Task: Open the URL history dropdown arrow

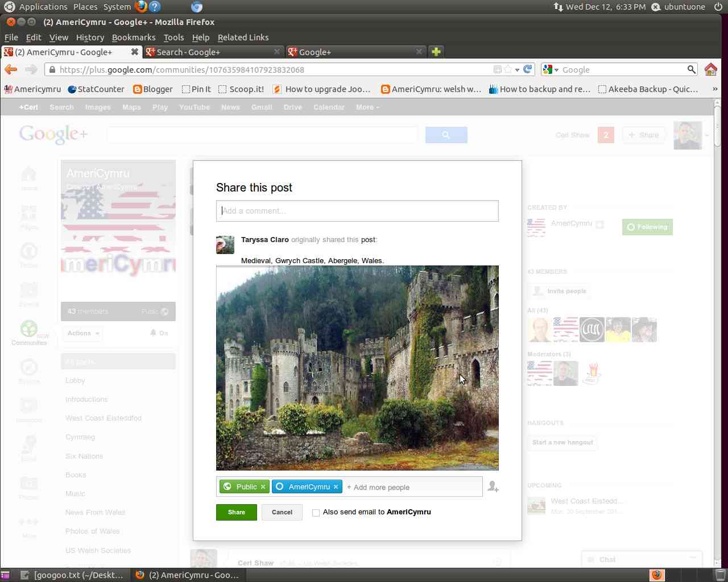Action: tap(517, 70)
